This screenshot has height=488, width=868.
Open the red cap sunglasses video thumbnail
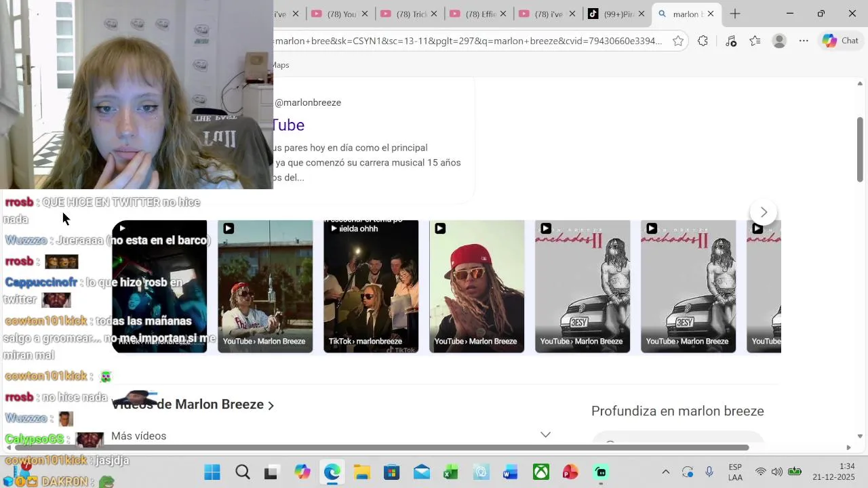pyautogui.click(x=477, y=286)
